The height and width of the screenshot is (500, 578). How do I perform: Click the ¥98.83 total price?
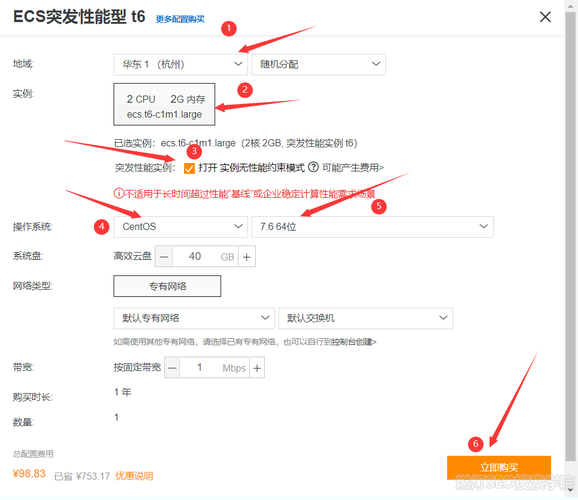click(x=29, y=474)
